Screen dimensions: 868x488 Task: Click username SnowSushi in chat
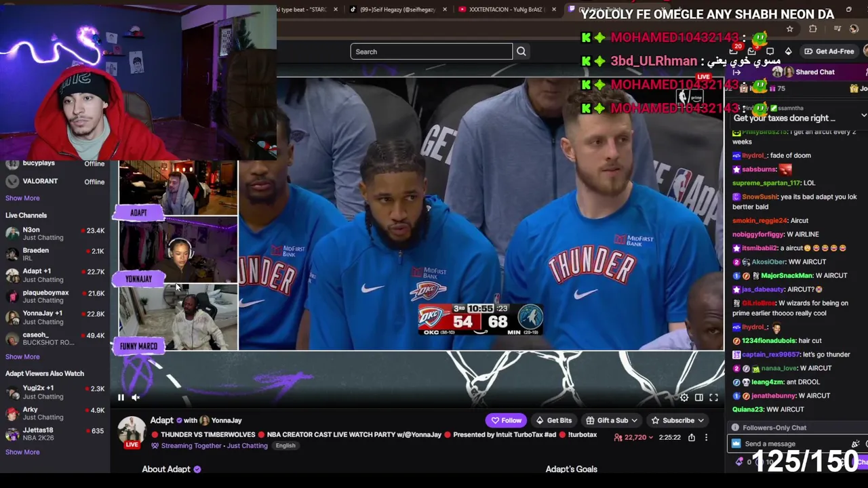click(759, 197)
